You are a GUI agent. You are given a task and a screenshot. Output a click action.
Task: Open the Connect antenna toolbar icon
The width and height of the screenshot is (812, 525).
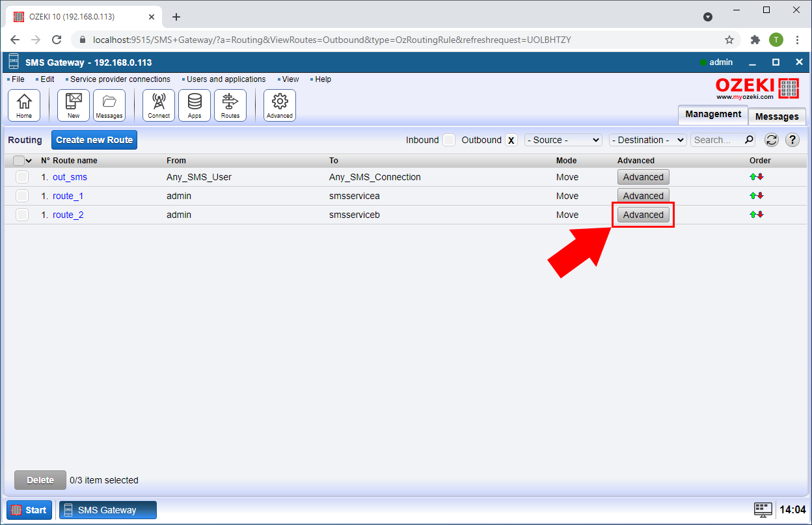click(x=159, y=105)
